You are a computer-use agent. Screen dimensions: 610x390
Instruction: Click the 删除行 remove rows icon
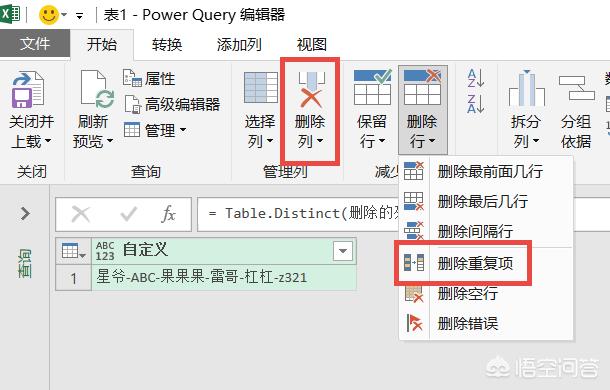[422, 88]
